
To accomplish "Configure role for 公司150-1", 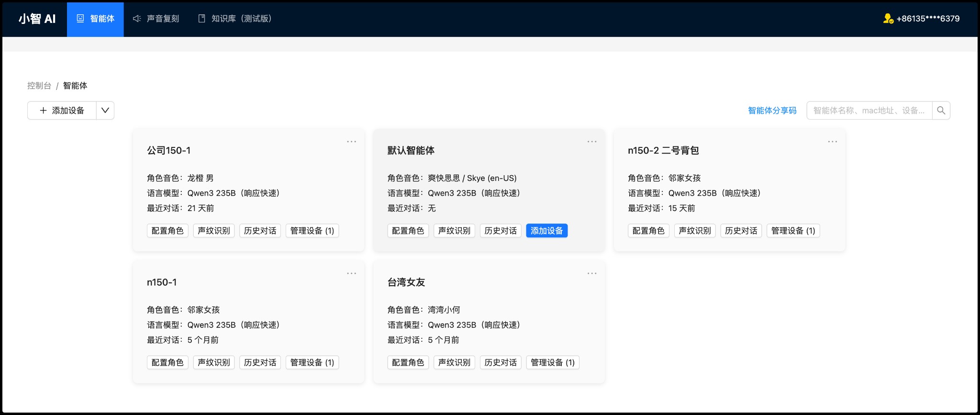I will (x=167, y=231).
